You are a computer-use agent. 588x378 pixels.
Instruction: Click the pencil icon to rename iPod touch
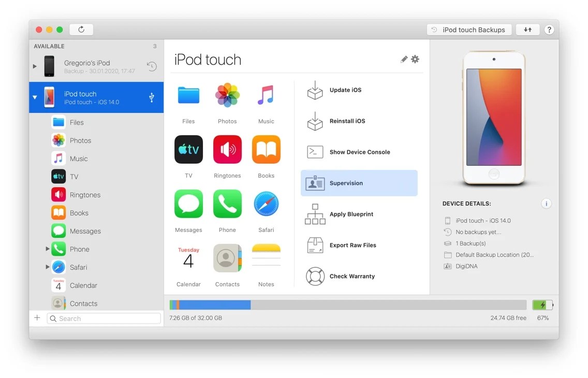[x=404, y=59]
